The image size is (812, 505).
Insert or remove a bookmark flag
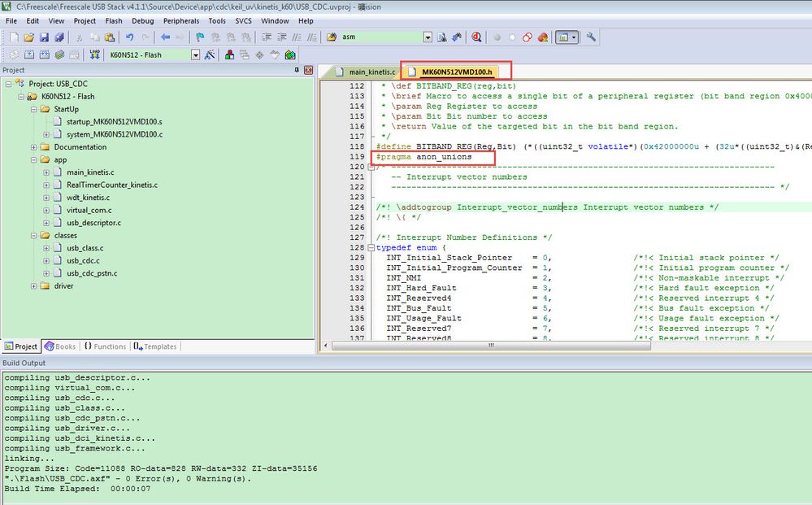point(200,37)
